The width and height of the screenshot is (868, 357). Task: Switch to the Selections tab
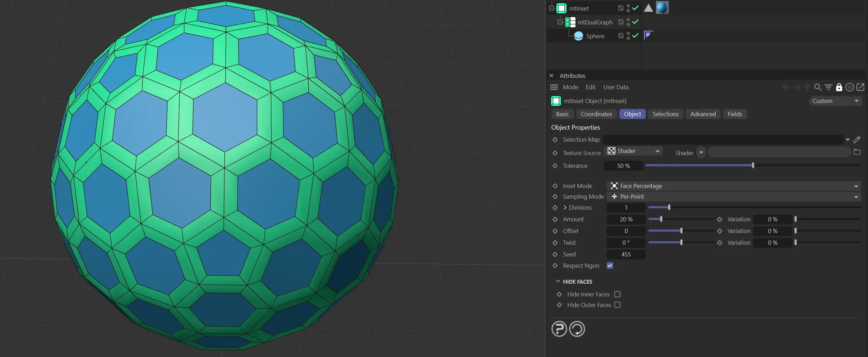pyautogui.click(x=666, y=114)
